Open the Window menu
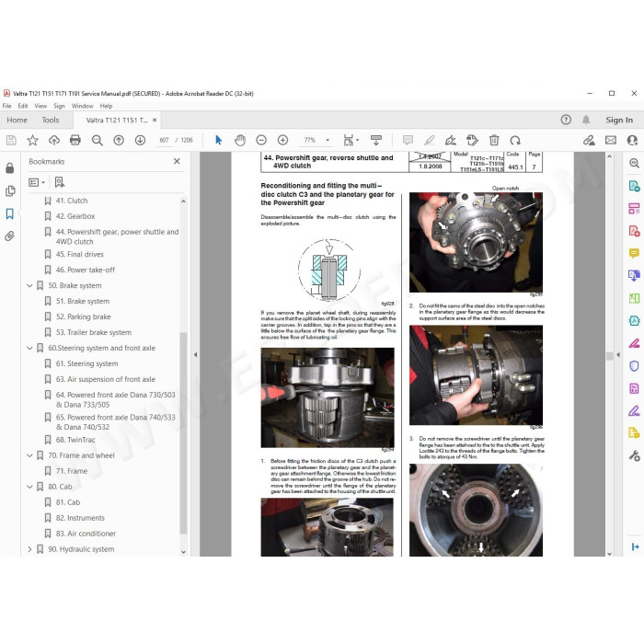644x644 pixels. tap(83, 106)
